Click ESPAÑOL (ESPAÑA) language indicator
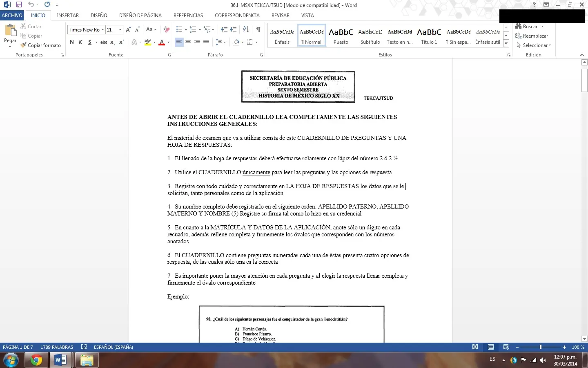The width and height of the screenshot is (588, 368). point(114,347)
